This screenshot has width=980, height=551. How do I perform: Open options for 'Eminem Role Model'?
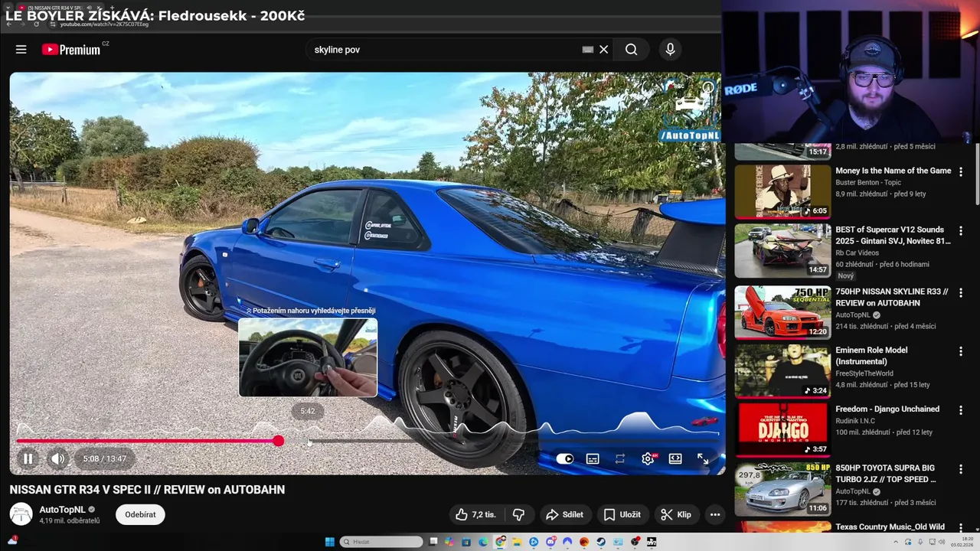coord(961,351)
